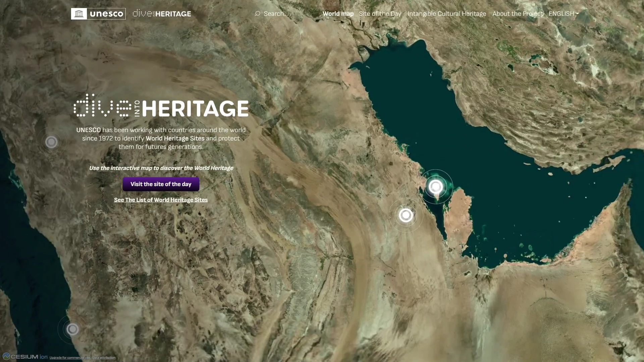Click the large Dive into Heritage title
Screen dimensions: 644x362
coord(161,107)
